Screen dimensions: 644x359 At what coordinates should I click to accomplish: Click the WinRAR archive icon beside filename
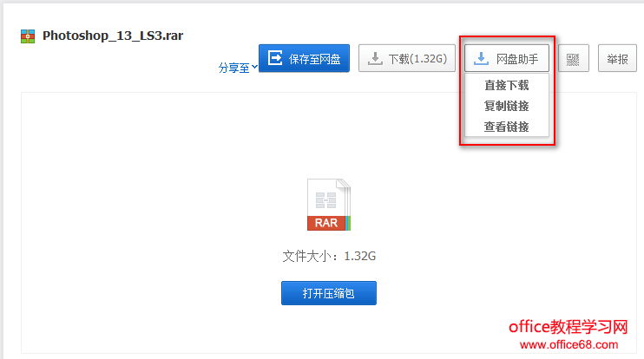(28, 36)
